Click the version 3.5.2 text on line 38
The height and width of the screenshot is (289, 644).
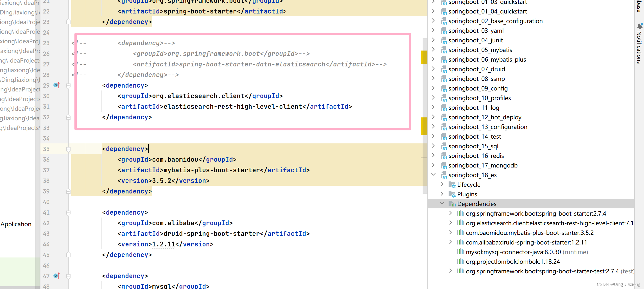click(162, 180)
